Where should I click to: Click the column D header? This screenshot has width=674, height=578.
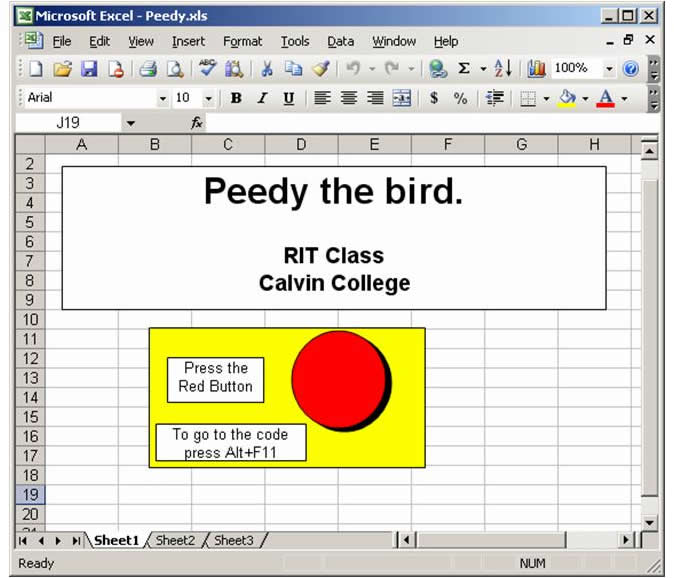301,145
